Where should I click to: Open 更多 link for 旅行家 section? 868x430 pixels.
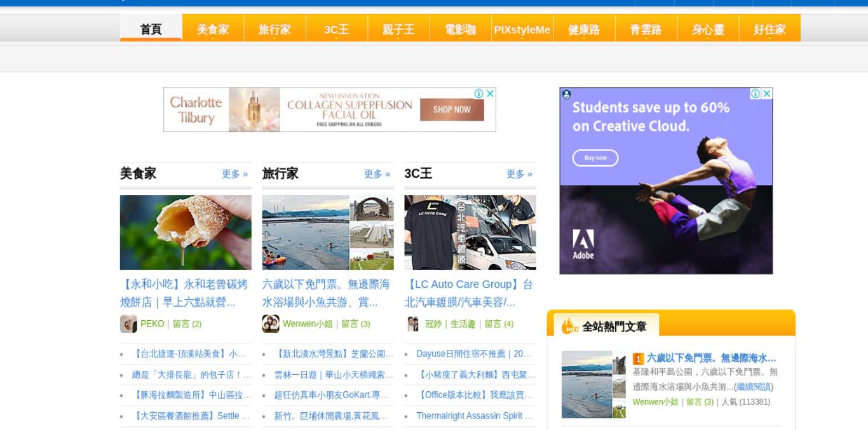(x=377, y=174)
